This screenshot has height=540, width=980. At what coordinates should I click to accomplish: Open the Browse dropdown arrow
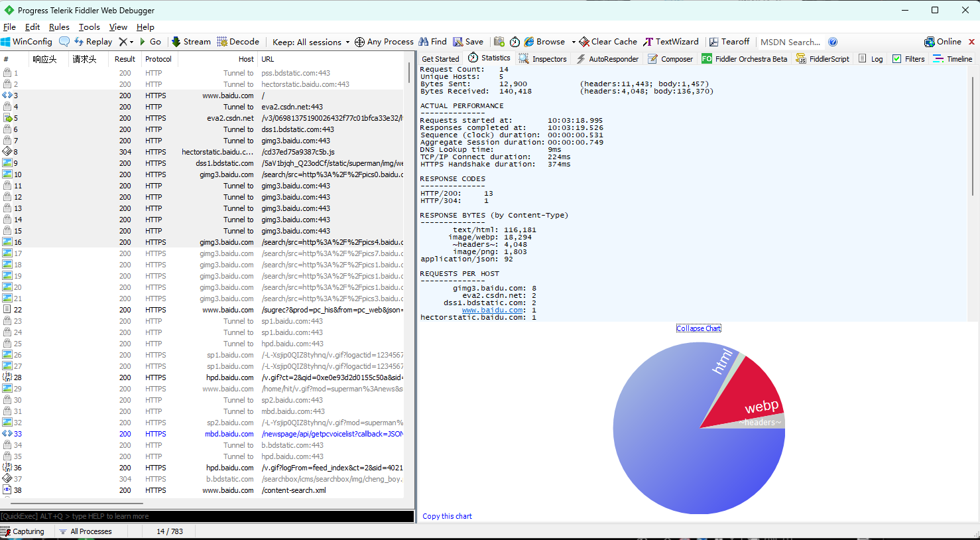tap(574, 42)
